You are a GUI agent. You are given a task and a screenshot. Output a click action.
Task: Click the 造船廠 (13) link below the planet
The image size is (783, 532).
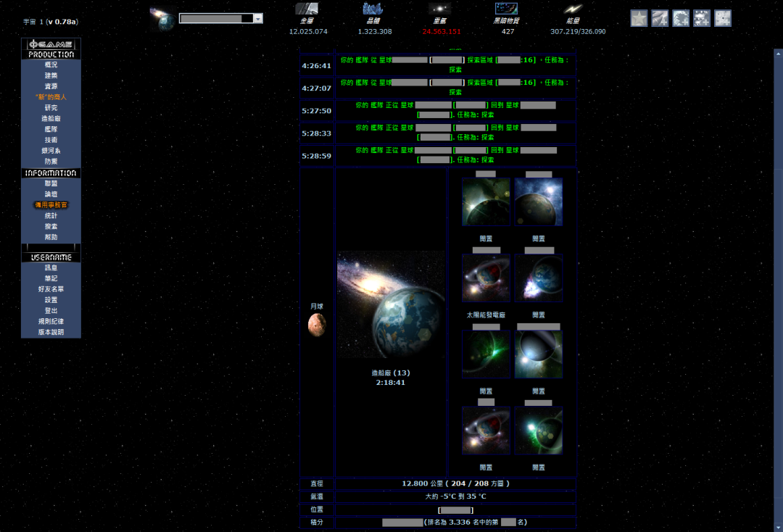pos(390,373)
